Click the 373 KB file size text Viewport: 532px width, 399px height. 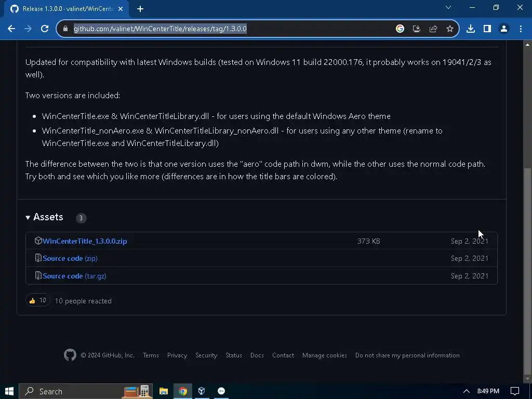click(x=369, y=241)
